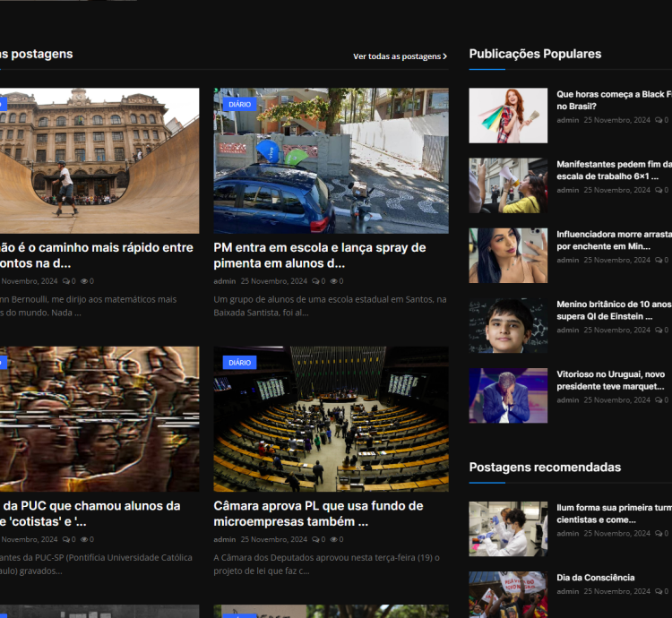This screenshot has height=618, width=672.
Task: Open 'Menino britânico de 10 anos' post
Action: click(x=614, y=310)
